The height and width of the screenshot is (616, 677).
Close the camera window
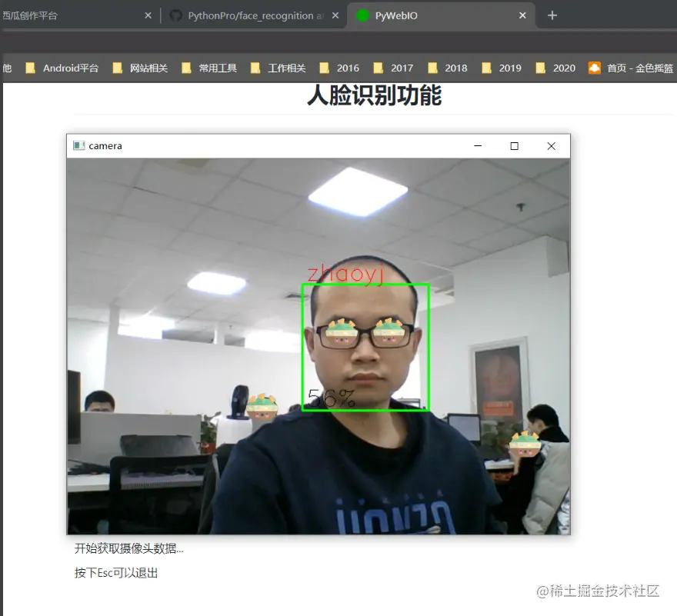point(552,146)
